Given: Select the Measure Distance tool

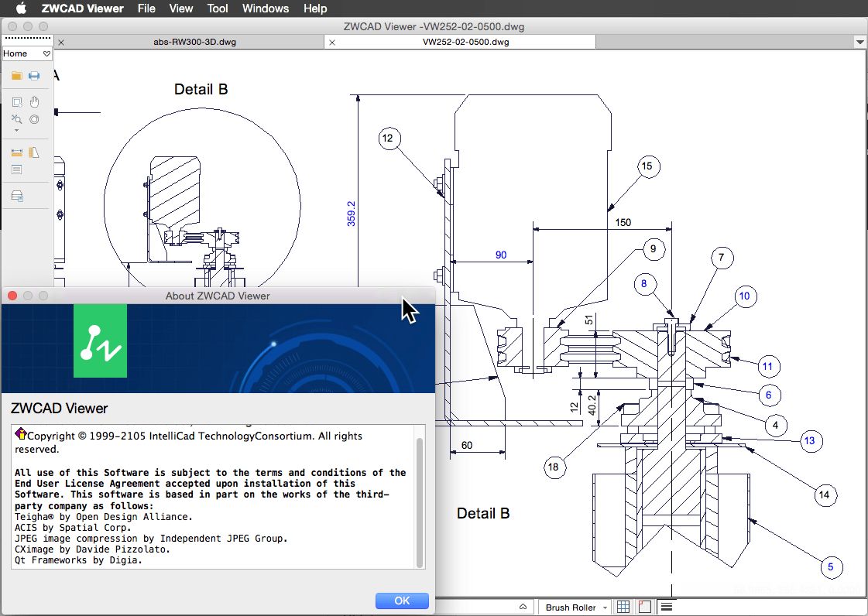Looking at the screenshot, I should click(x=16, y=152).
